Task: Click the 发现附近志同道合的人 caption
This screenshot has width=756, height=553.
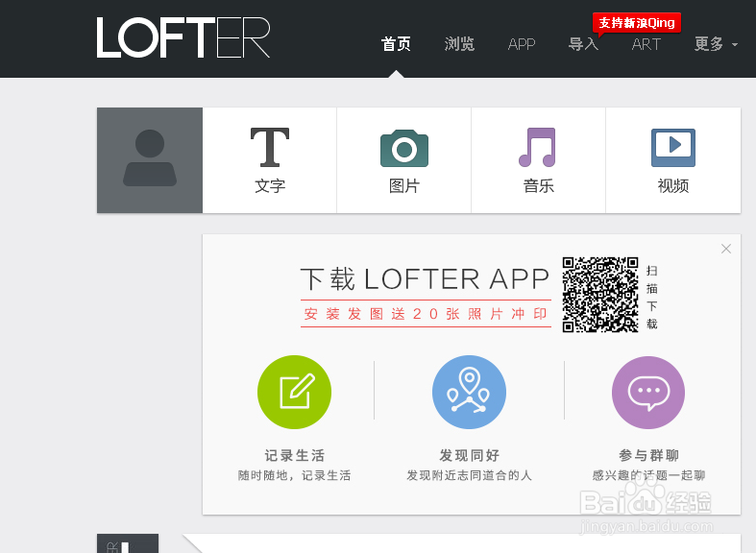Action: (x=469, y=475)
